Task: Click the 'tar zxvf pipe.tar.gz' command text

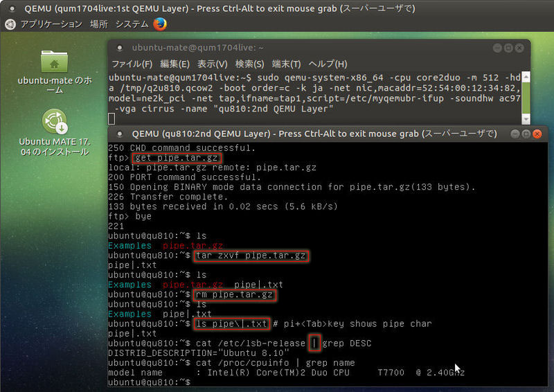Action: pyautogui.click(x=251, y=256)
